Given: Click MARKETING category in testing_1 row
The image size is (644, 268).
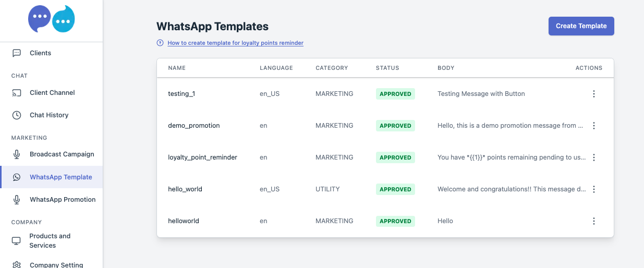Looking at the screenshot, I should [334, 94].
